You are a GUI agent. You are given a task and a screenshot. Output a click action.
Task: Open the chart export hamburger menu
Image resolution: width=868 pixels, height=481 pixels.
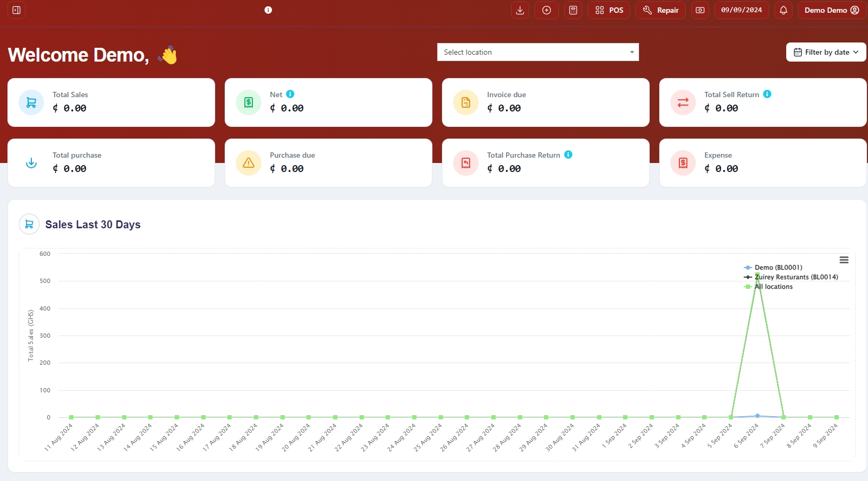tap(844, 260)
